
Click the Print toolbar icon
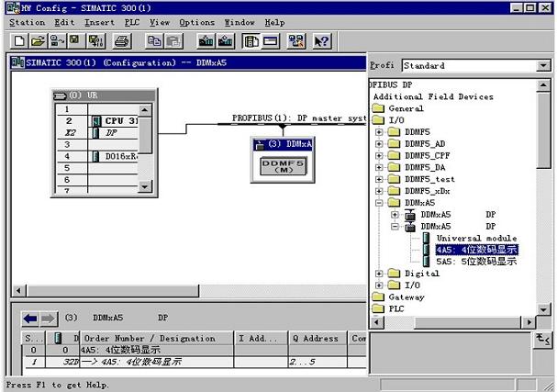[122, 41]
